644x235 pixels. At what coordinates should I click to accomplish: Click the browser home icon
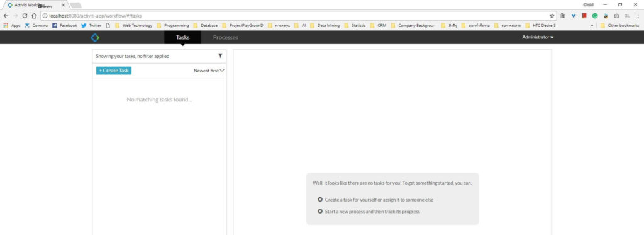(x=34, y=16)
